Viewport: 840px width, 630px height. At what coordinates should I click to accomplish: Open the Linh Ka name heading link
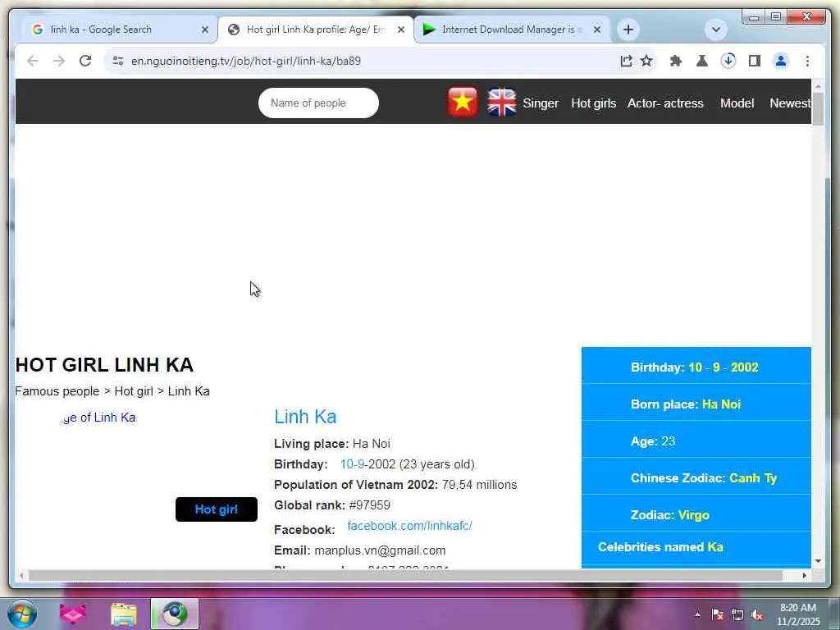[x=305, y=417]
